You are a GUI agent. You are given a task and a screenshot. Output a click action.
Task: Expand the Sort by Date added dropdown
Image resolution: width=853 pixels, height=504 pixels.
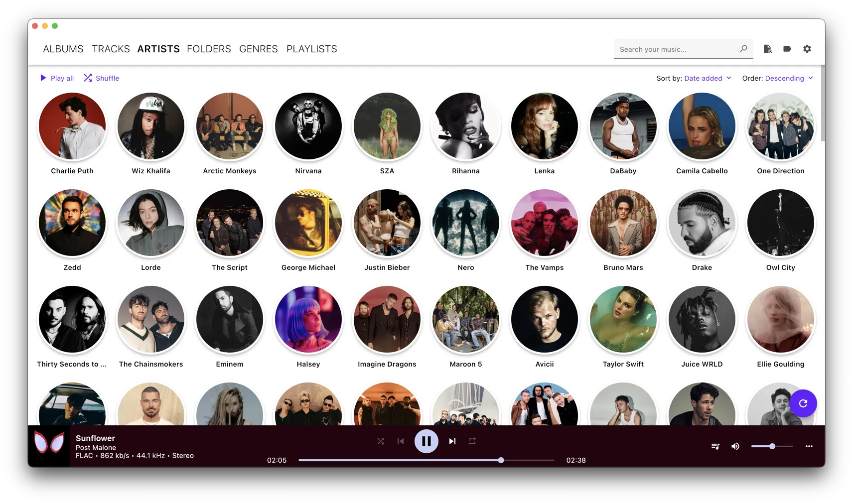click(708, 78)
